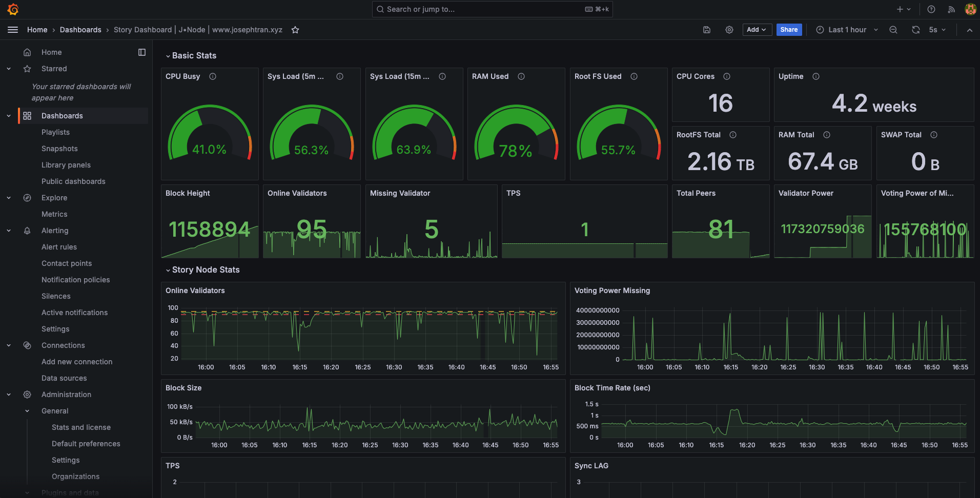Refresh the dashboard icon
The width and height of the screenshot is (980, 498).
coord(916,30)
